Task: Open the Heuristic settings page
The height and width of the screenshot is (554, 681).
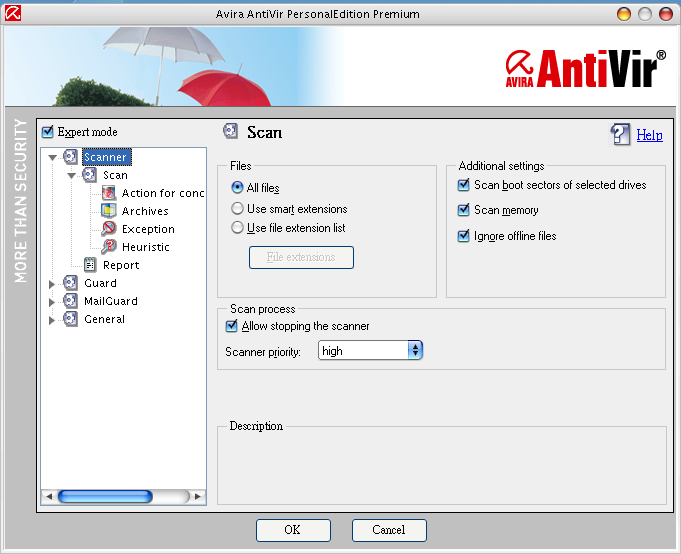Action: point(145,247)
